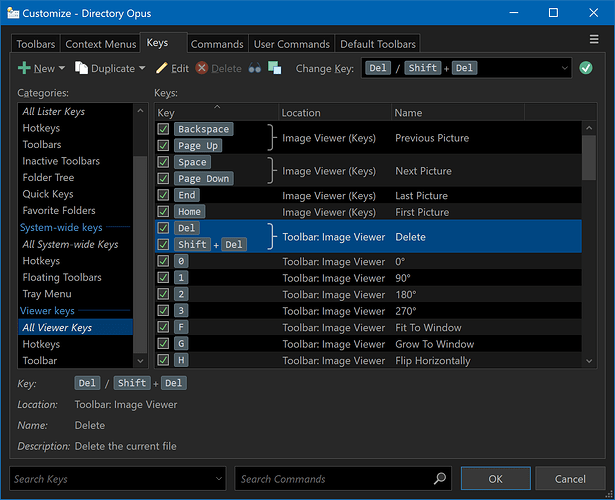Click the binoculars find icon
This screenshot has height=500, width=615.
(x=255, y=68)
